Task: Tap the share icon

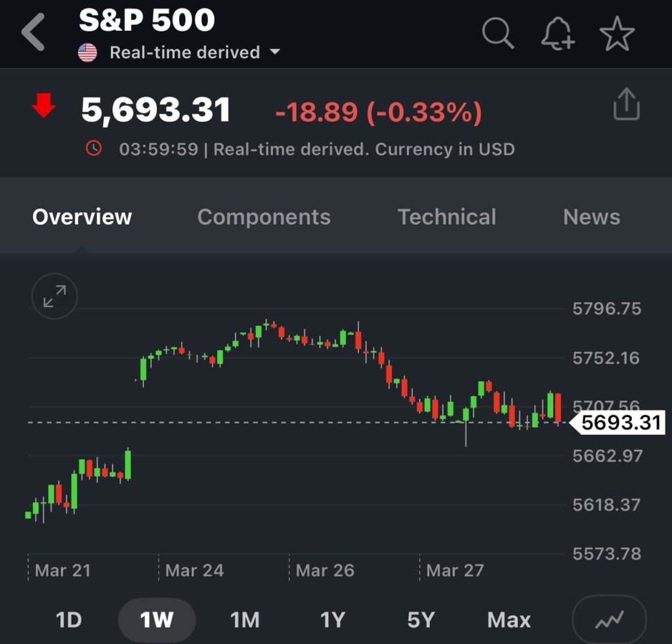Action: pyautogui.click(x=626, y=105)
